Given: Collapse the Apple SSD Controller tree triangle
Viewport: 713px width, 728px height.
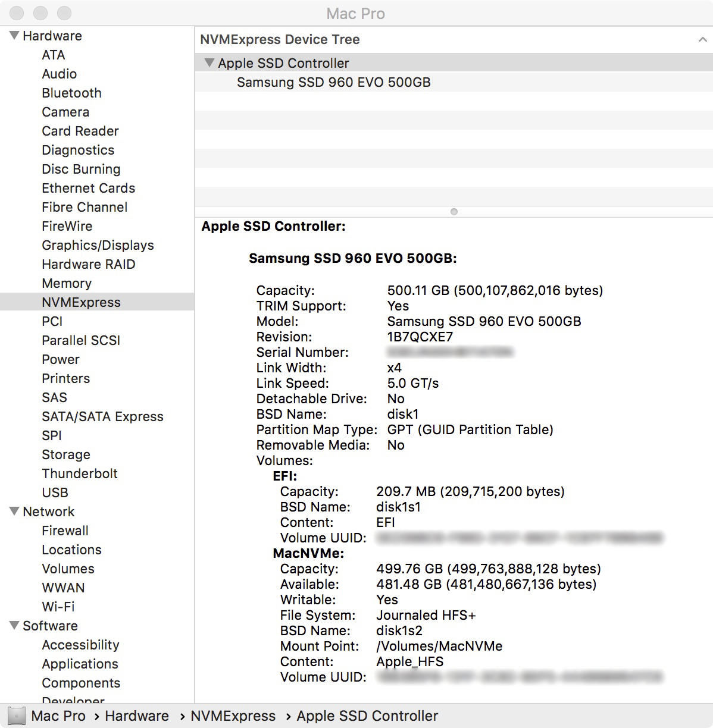Looking at the screenshot, I should pos(209,62).
